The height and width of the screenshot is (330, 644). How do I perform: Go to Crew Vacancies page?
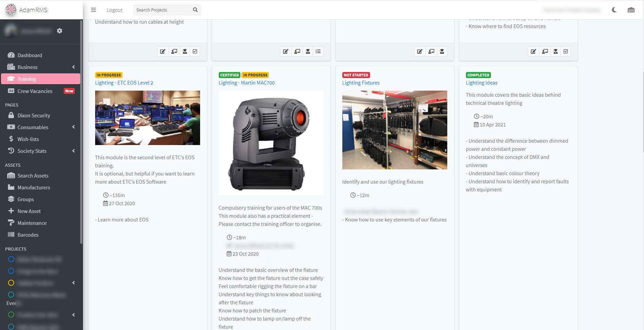pyautogui.click(x=35, y=91)
